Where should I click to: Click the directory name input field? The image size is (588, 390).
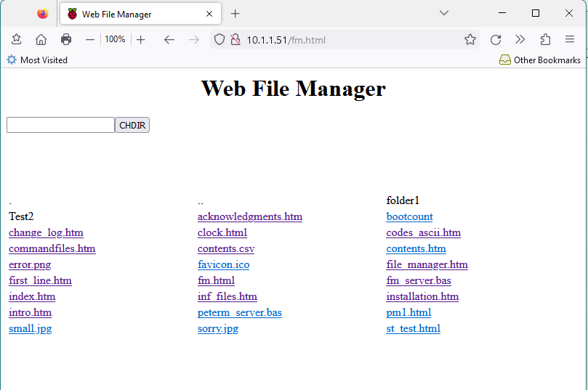point(60,125)
